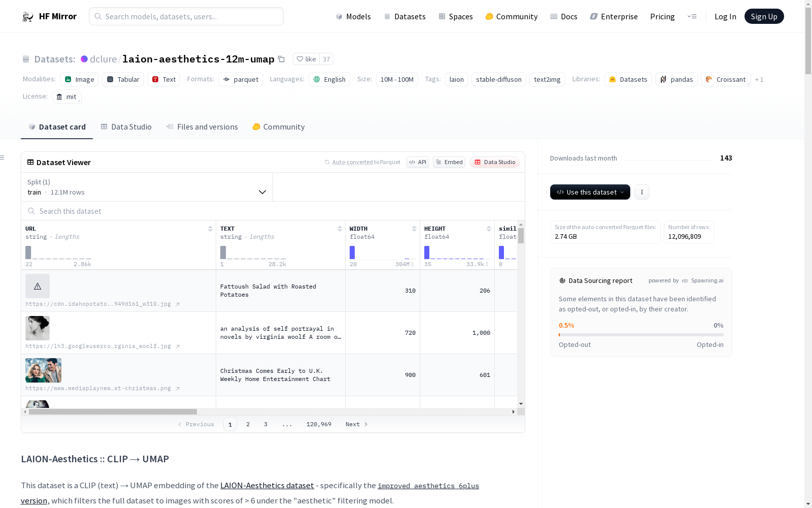Screen dimensions: 812x508
Task: Select the pandas library tag
Action: 676,79
